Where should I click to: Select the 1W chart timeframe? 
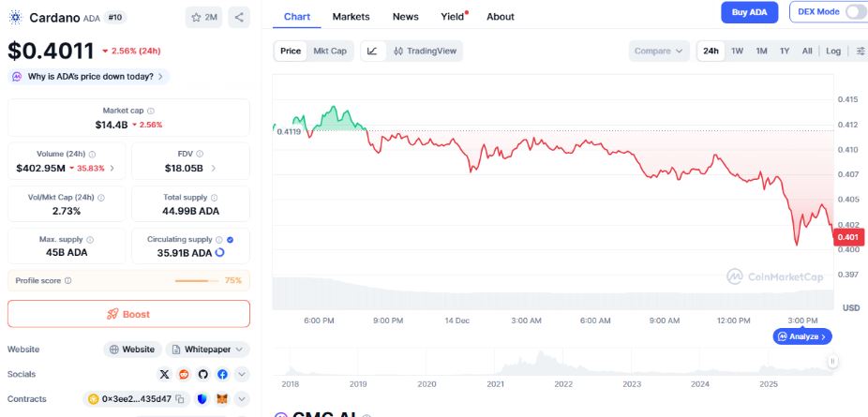[738, 51]
